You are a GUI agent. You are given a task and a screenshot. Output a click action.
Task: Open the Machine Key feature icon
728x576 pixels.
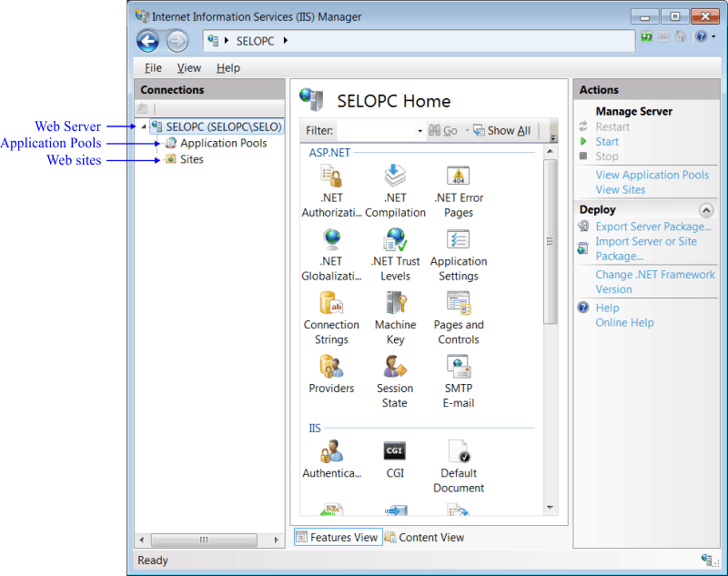[x=396, y=303]
